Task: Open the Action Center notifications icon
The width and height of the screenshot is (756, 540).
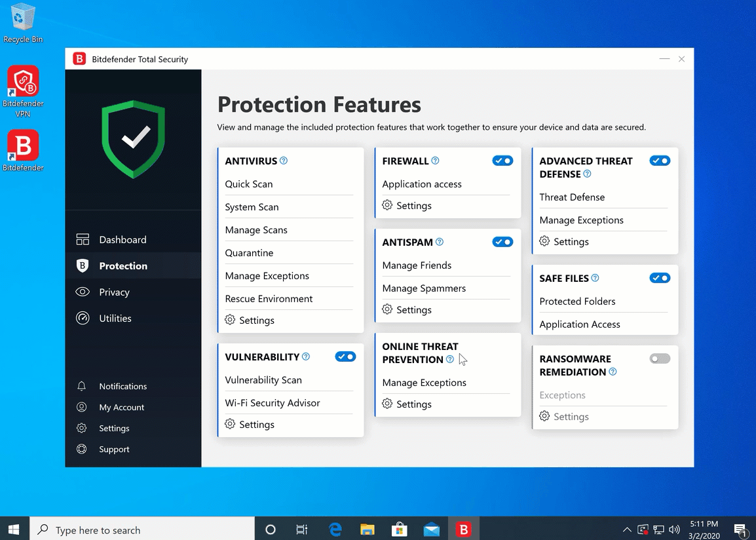Action: (741, 530)
